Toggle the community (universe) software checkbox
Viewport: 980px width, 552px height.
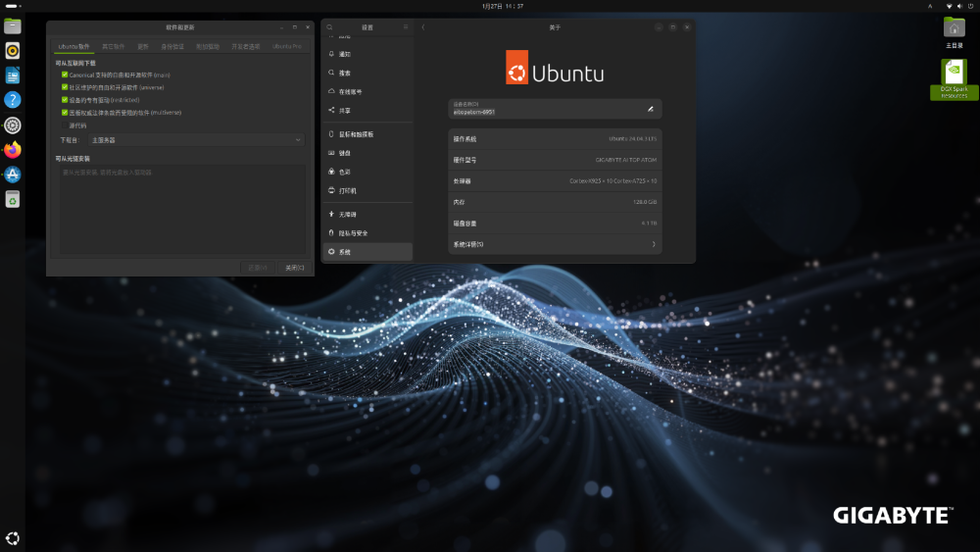pos(65,87)
